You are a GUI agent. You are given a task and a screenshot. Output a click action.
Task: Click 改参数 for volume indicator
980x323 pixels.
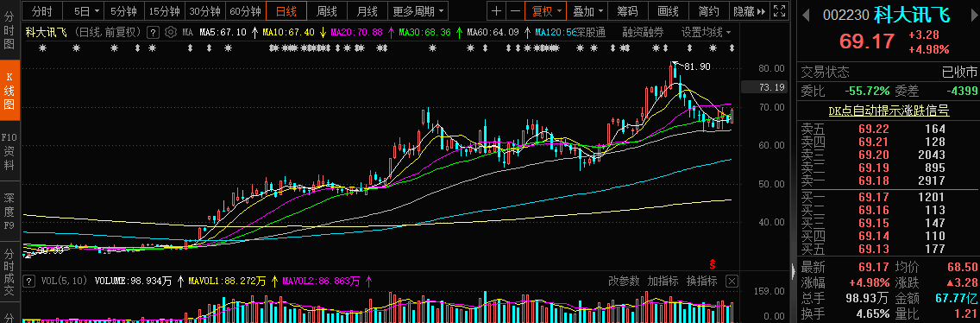(625, 281)
